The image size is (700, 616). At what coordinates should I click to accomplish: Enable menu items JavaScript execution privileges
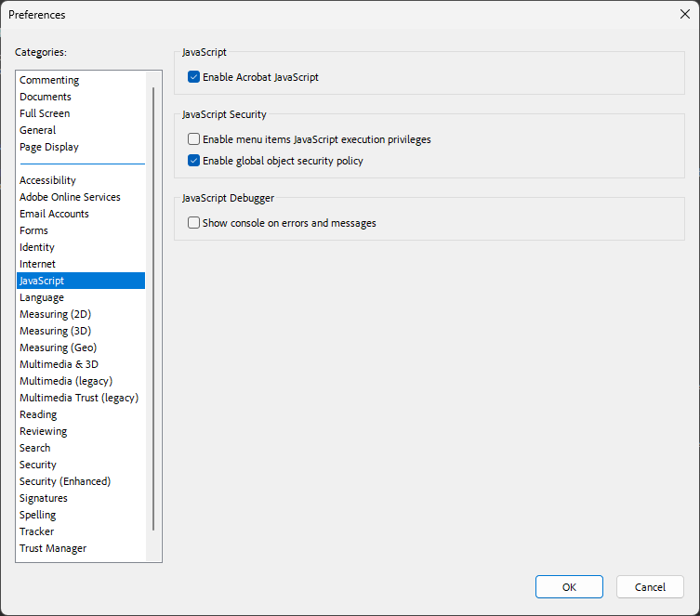[193, 139]
